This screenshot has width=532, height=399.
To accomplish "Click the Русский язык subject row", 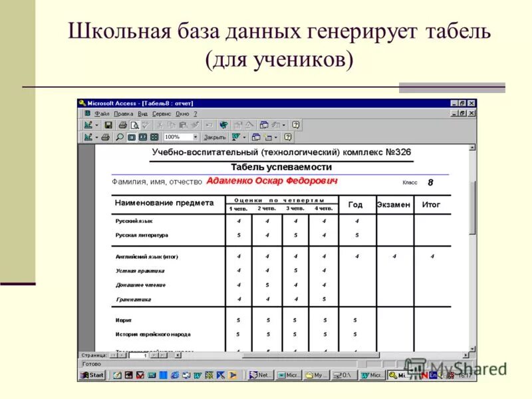I will [x=134, y=221].
